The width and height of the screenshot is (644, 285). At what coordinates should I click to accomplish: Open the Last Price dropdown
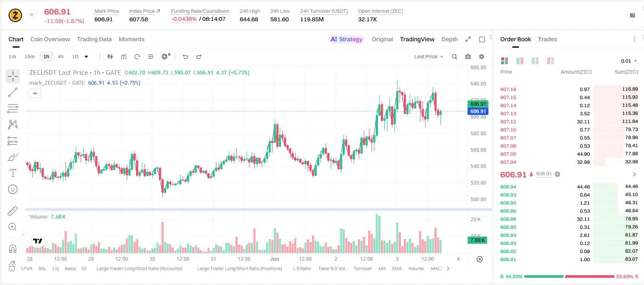[429, 57]
